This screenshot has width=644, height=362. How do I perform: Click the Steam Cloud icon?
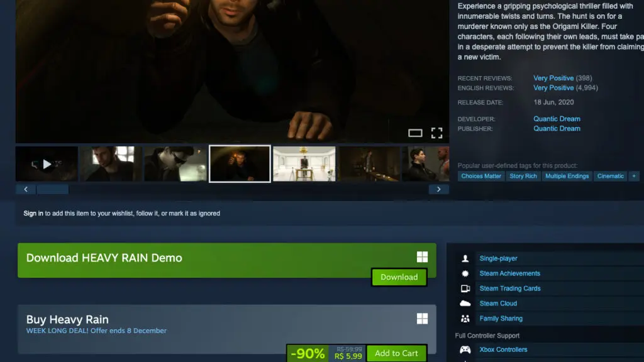tap(465, 304)
